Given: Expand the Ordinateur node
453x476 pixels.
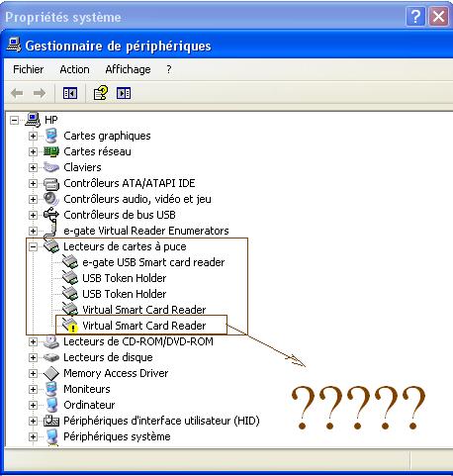Looking at the screenshot, I should (33, 405).
